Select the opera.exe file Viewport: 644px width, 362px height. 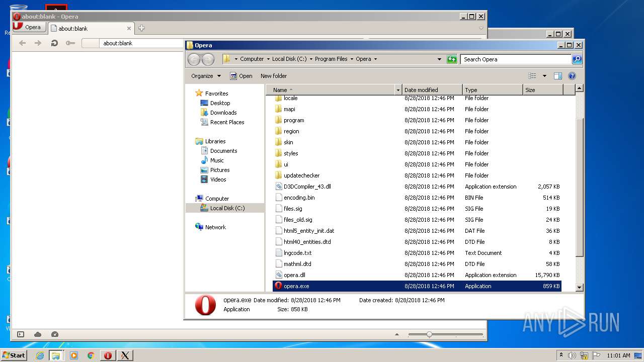417,286
